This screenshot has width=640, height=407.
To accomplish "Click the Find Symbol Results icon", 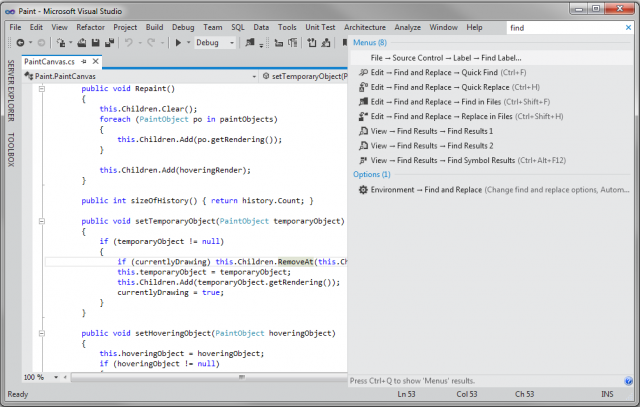I will point(363,160).
